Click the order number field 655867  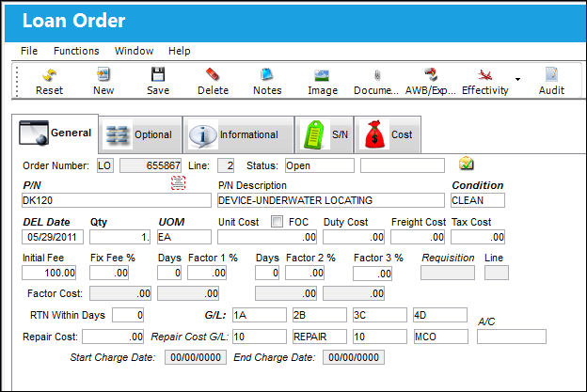tap(151, 165)
